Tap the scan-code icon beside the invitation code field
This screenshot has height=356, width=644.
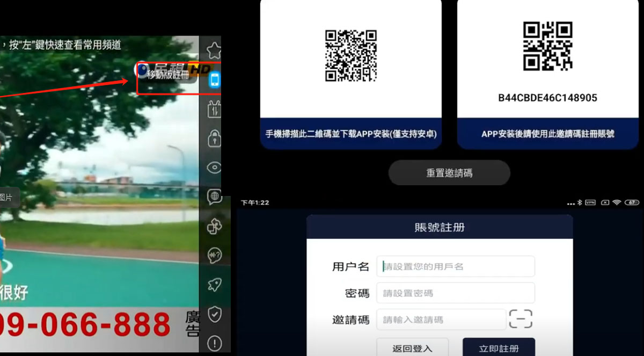click(x=521, y=319)
